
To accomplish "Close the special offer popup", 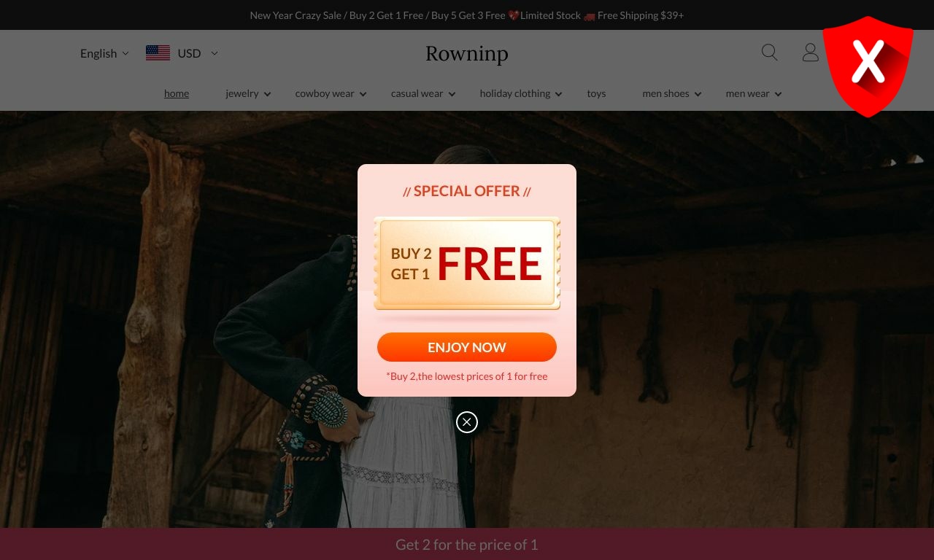I will click(x=467, y=422).
